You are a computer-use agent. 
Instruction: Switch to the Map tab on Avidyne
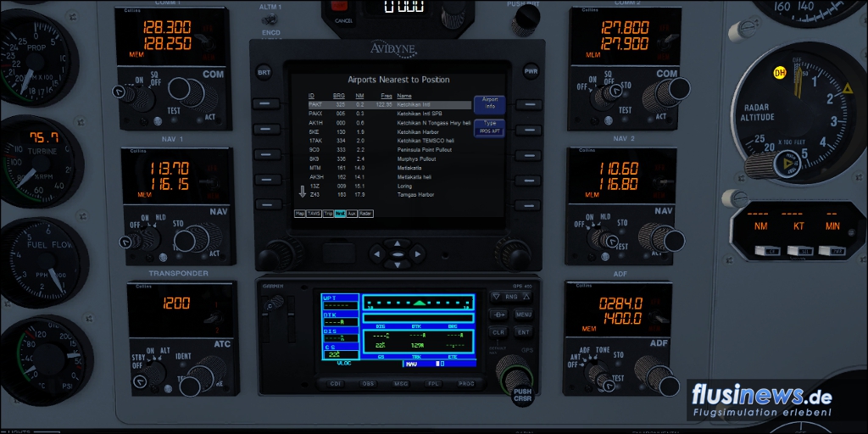click(300, 213)
